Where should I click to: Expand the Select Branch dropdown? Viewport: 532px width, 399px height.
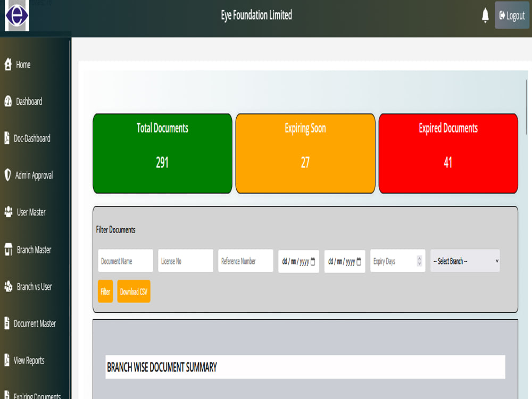coord(465,261)
